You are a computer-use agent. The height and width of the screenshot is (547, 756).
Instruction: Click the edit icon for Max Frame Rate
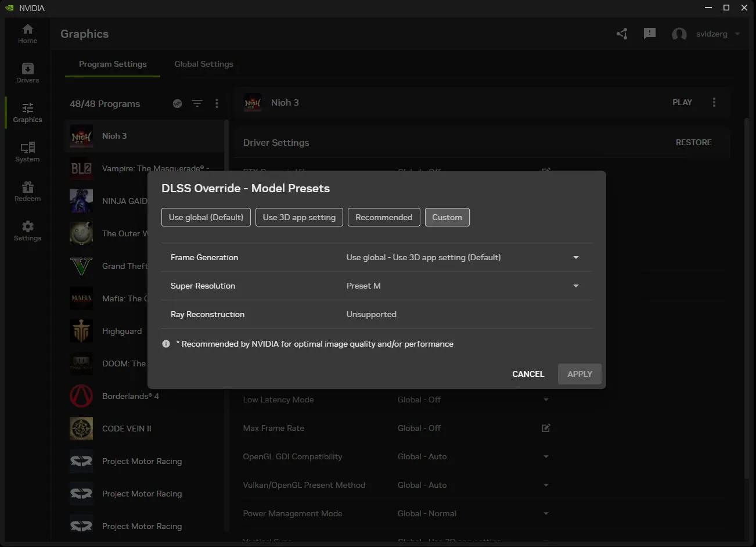[546, 428]
